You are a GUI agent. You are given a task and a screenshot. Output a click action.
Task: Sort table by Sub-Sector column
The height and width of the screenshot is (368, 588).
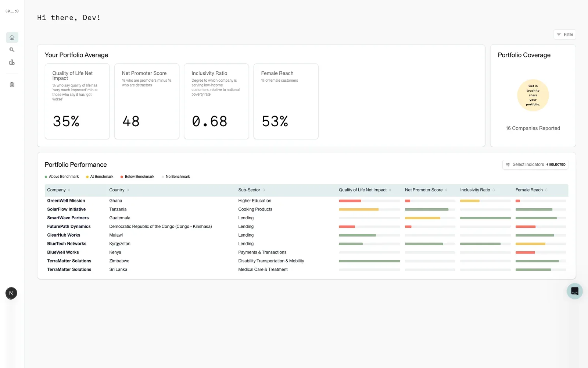pos(251,190)
